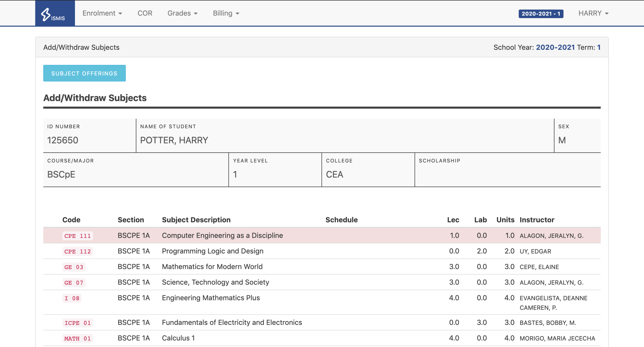The image size is (644, 347).
Task: Click the 2020-2021 - 1 term badge
Action: click(x=541, y=14)
